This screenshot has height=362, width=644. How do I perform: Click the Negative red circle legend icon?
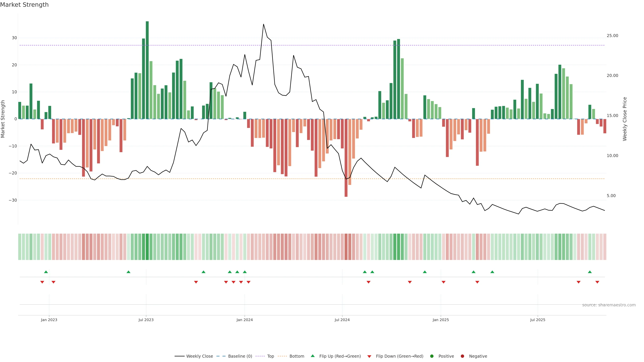(462, 356)
